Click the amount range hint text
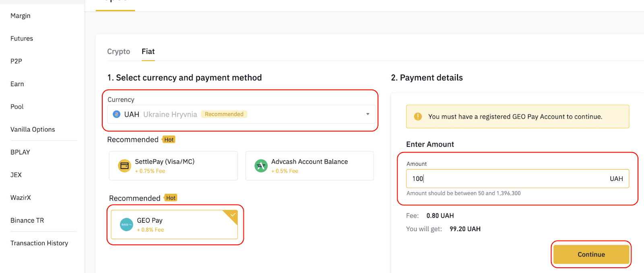644x273 pixels. coord(464,193)
